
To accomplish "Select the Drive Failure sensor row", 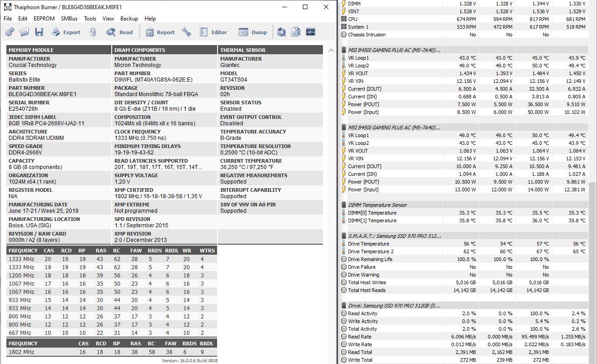I will click(x=464, y=267).
